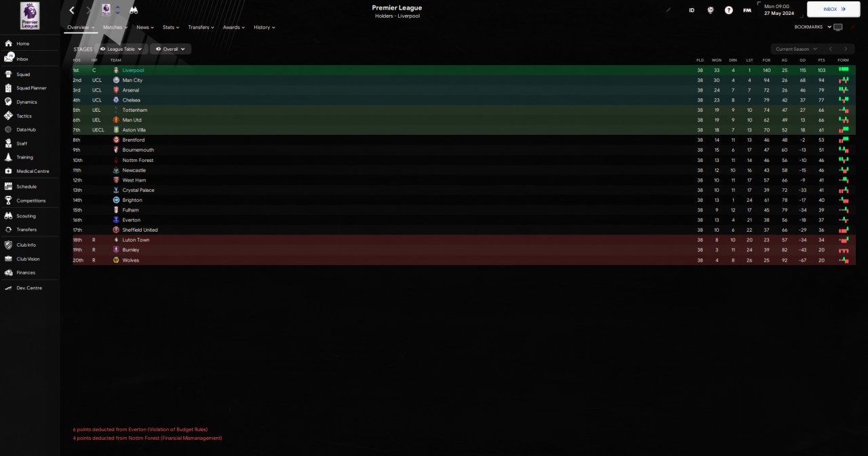Open Everton team link

click(x=132, y=220)
